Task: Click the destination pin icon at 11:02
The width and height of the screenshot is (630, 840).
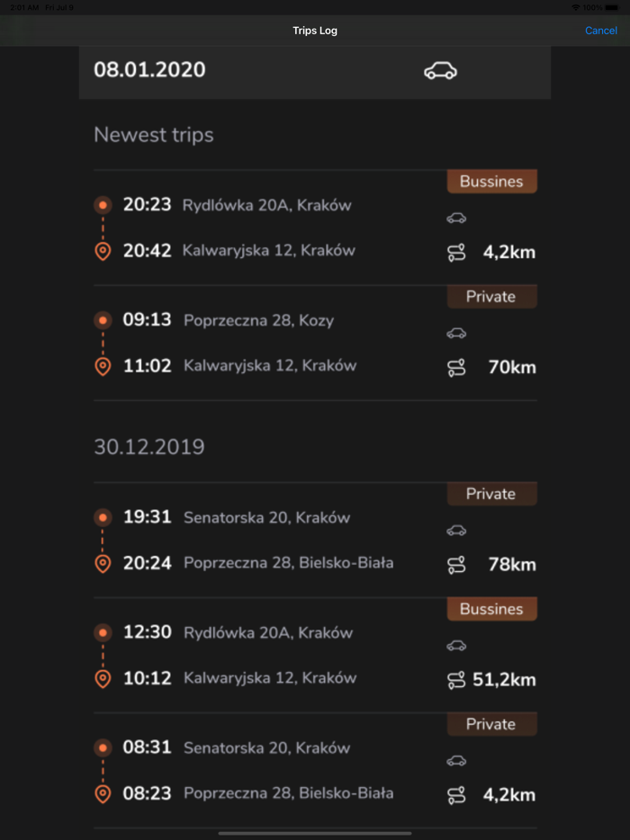Action: click(x=103, y=366)
